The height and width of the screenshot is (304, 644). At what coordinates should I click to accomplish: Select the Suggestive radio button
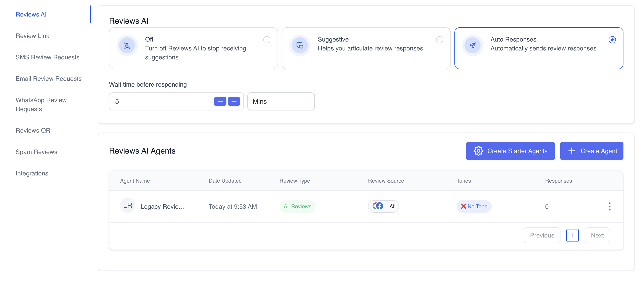point(439,40)
